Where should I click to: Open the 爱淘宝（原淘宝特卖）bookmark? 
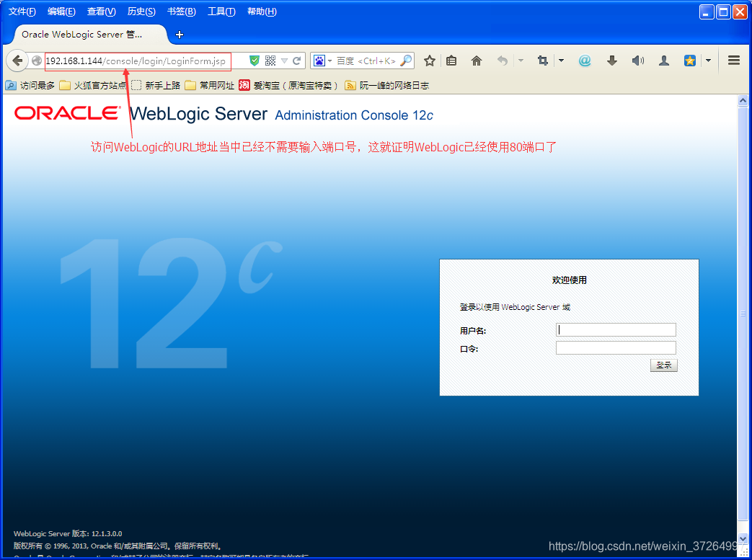pyautogui.click(x=288, y=85)
